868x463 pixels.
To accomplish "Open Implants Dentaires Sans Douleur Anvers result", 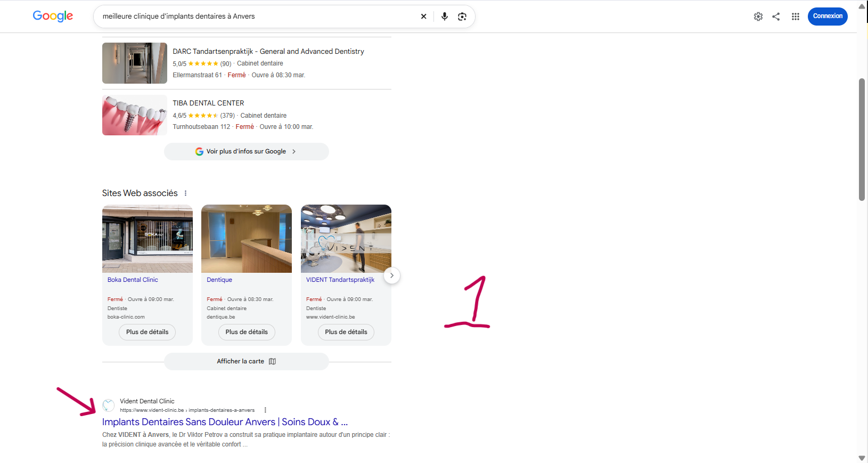I will tap(225, 422).
